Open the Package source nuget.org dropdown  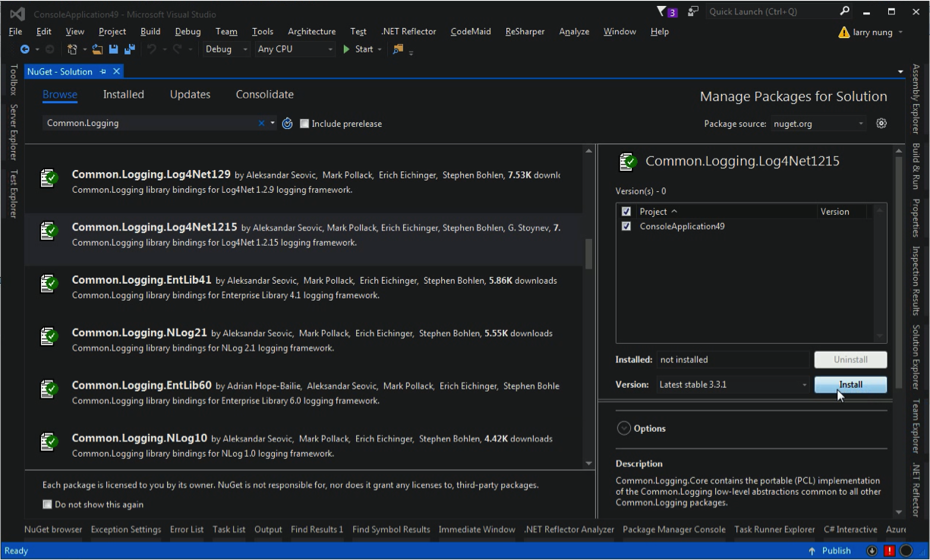tap(818, 124)
